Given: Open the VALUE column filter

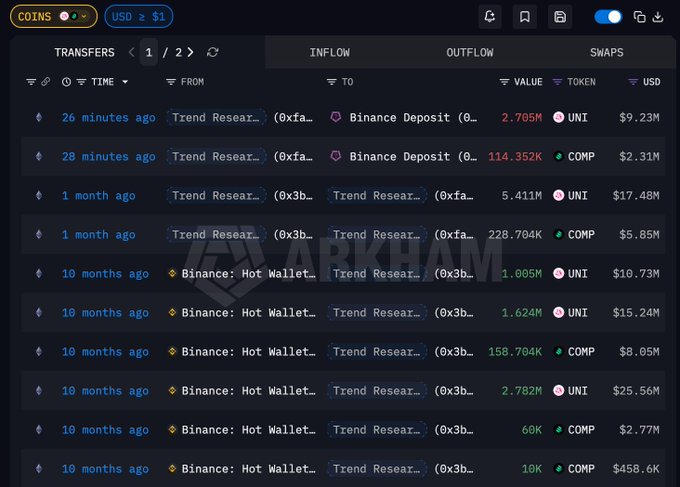Looking at the screenshot, I should point(504,82).
